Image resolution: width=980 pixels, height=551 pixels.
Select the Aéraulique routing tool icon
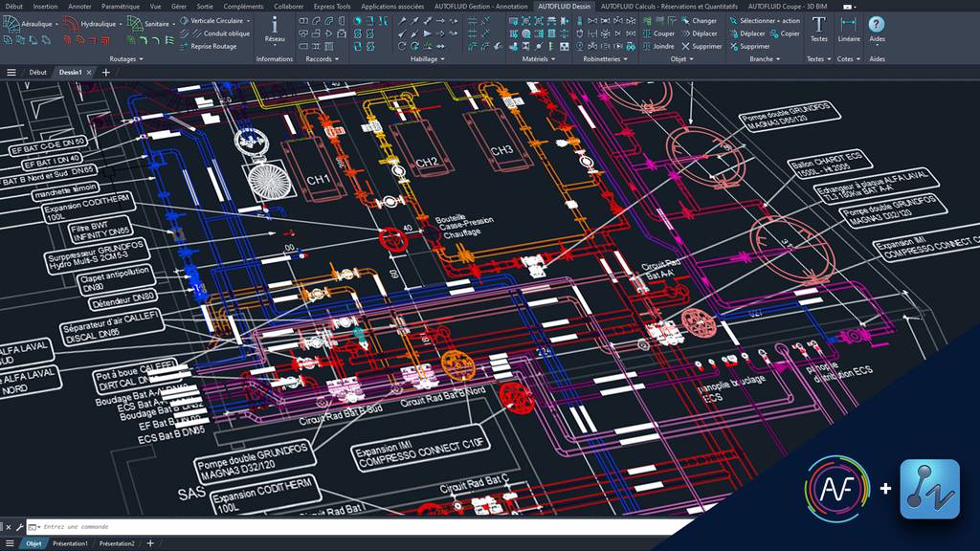pos(11,24)
